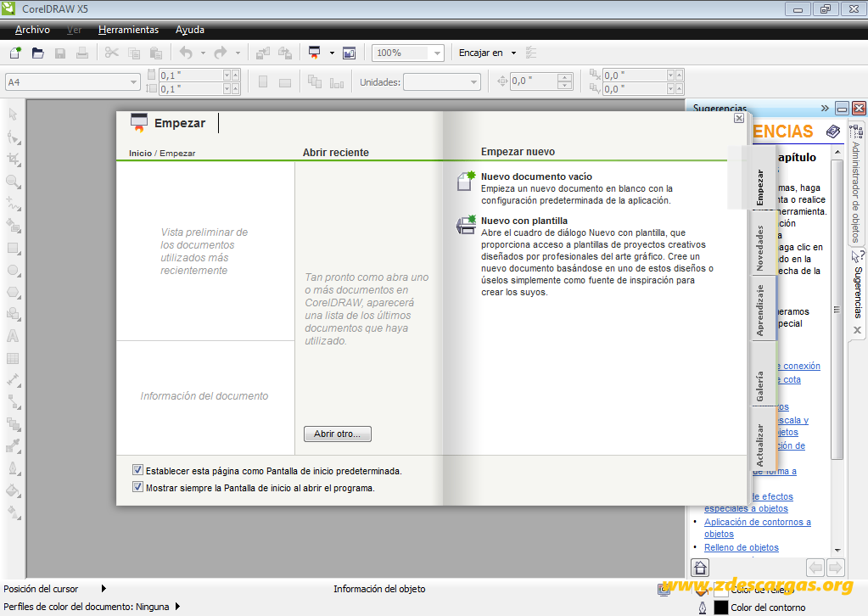Click the Export icon in toolbar
Viewport: 868px width, 616px height.
point(285,53)
